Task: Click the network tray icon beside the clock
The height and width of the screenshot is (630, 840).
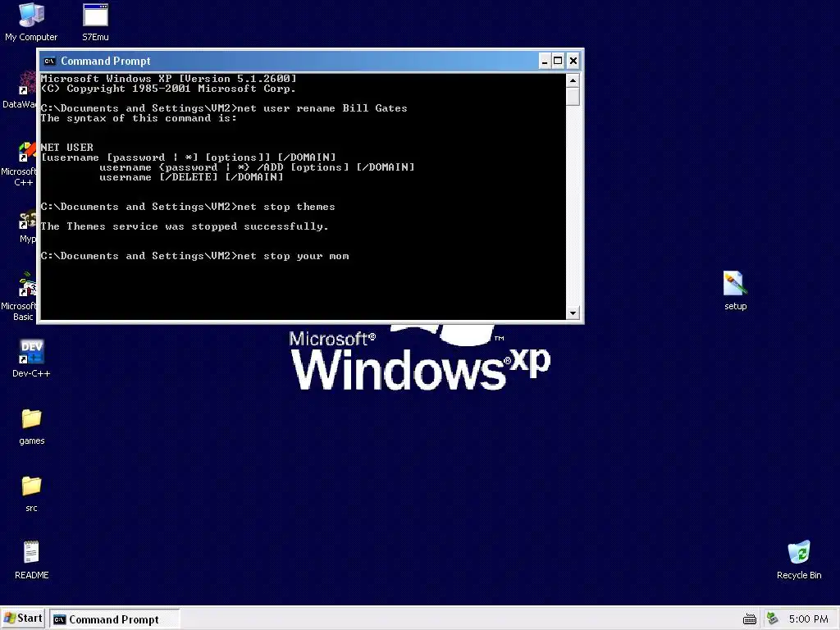Action: pos(772,619)
